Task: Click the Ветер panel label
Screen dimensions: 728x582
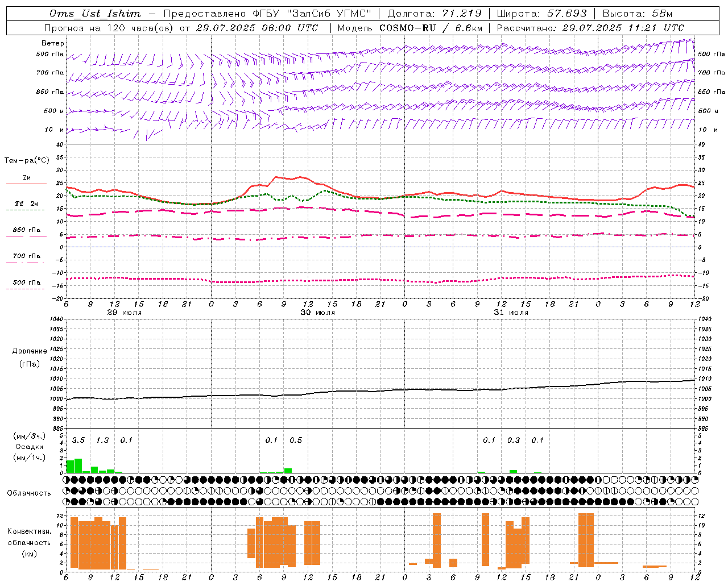Action: click(x=53, y=43)
